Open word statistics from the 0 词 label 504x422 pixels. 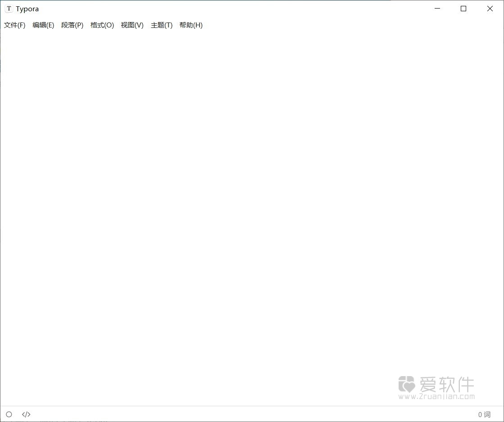(x=485, y=414)
